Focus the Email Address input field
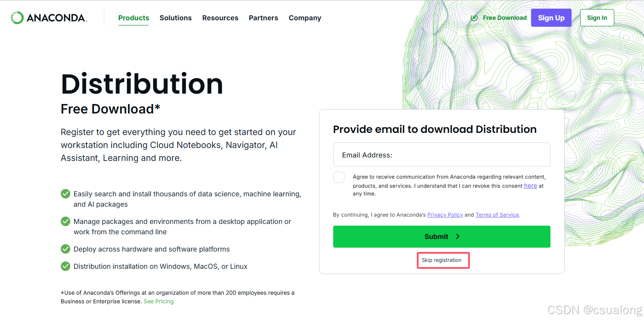Screen dimensions: 644x321 (442, 154)
